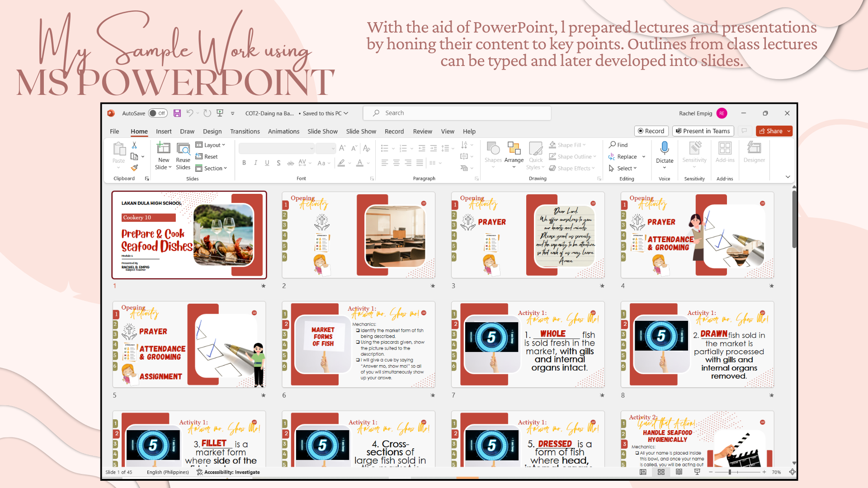Toggle Bold formatting button
The height and width of the screenshot is (488, 868).
click(x=244, y=163)
